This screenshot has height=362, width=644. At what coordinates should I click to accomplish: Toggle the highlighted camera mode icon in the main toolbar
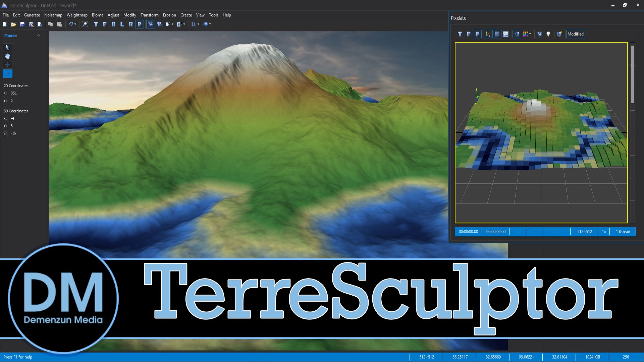click(x=150, y=24)
